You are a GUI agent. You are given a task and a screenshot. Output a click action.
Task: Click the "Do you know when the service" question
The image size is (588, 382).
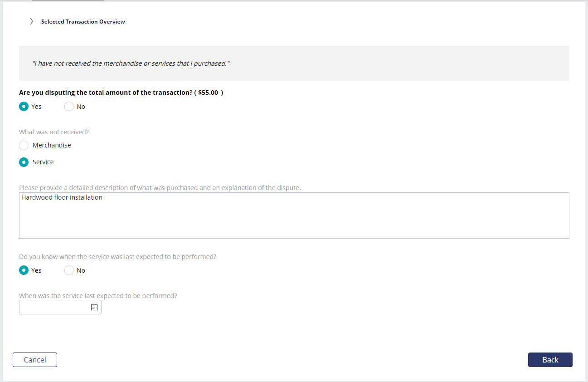point(118,257)
